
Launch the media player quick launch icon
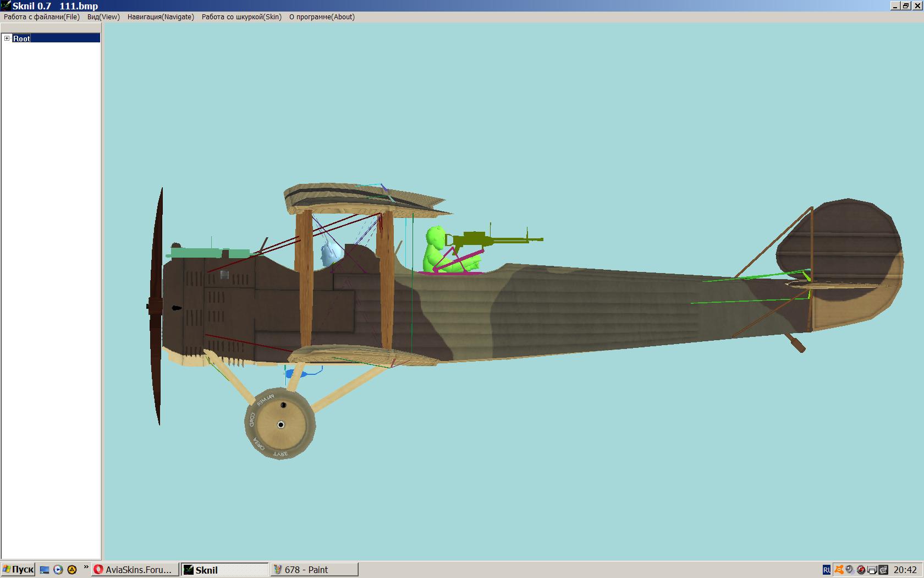pyautogui.click(x=58, y=570)
